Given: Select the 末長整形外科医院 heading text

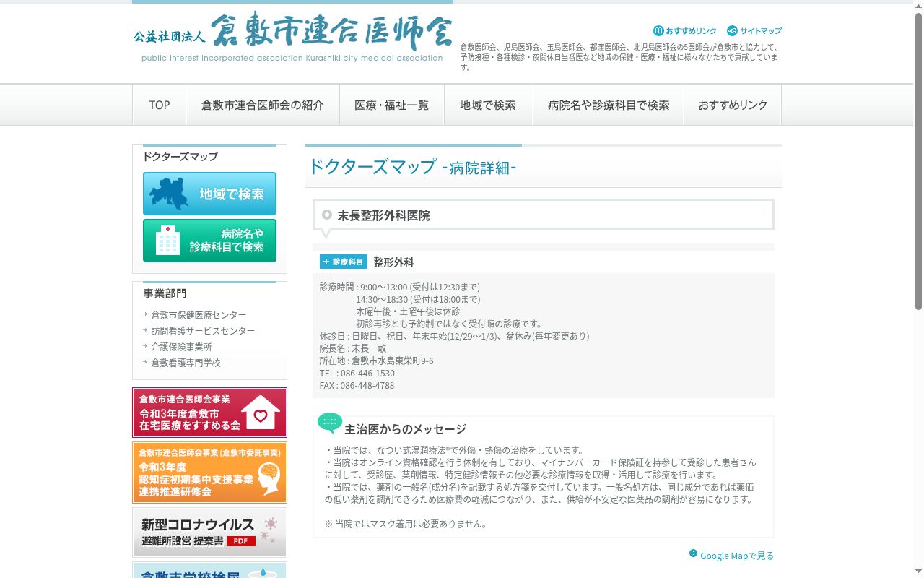Looking at the screenshot, I should click(383, 215).
